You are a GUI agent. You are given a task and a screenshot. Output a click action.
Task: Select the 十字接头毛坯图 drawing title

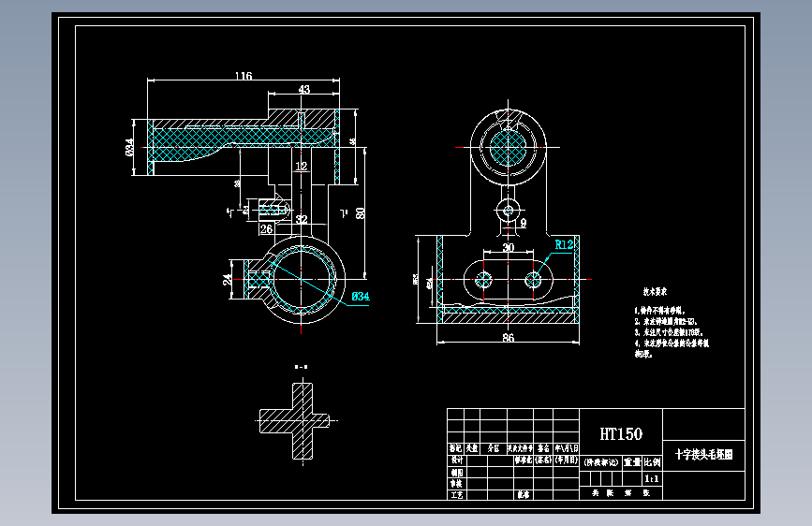pyautogui.click(x=703, y=455)
